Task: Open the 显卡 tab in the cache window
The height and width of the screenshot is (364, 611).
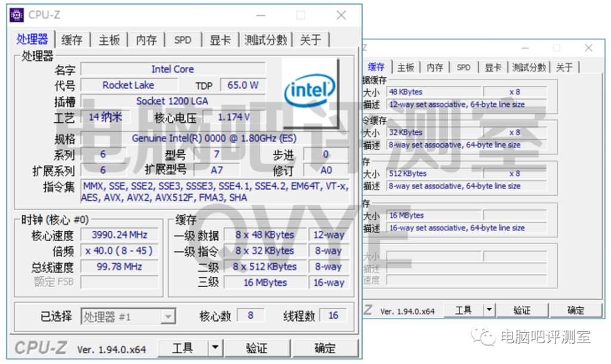Action: pyautogui.click(x=493, y=67)
